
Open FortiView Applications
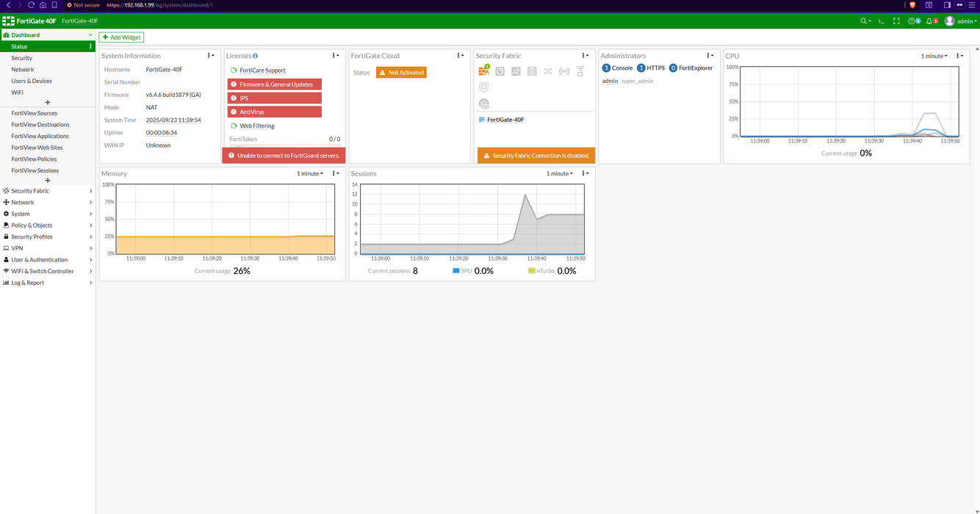[48, 136]
